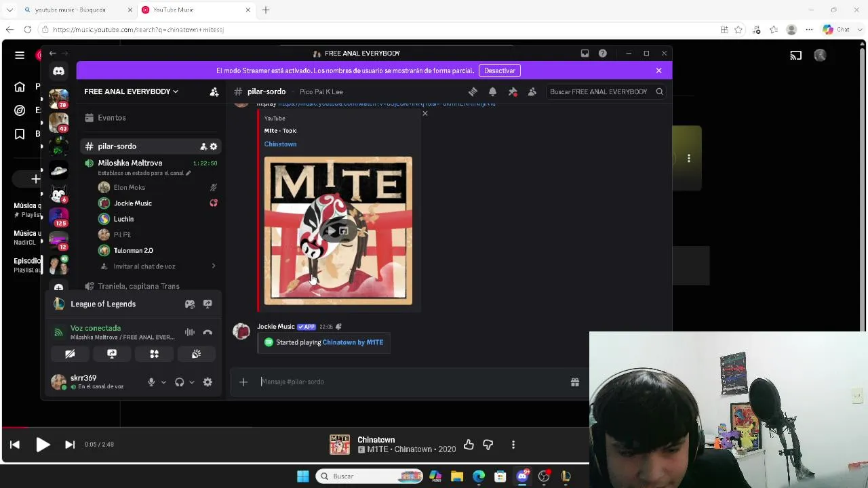Open Discord direct messages home icon

[59, 71]
